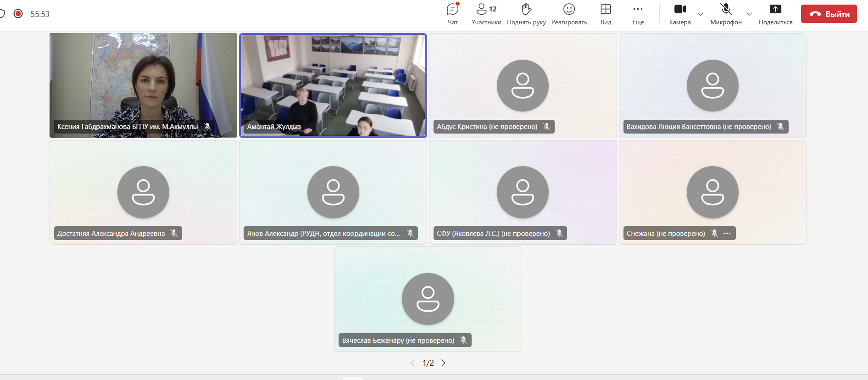Change the meeting view layout
This screenshot has height=380, width=868.
pyautogui.click(x=606, y=14)
